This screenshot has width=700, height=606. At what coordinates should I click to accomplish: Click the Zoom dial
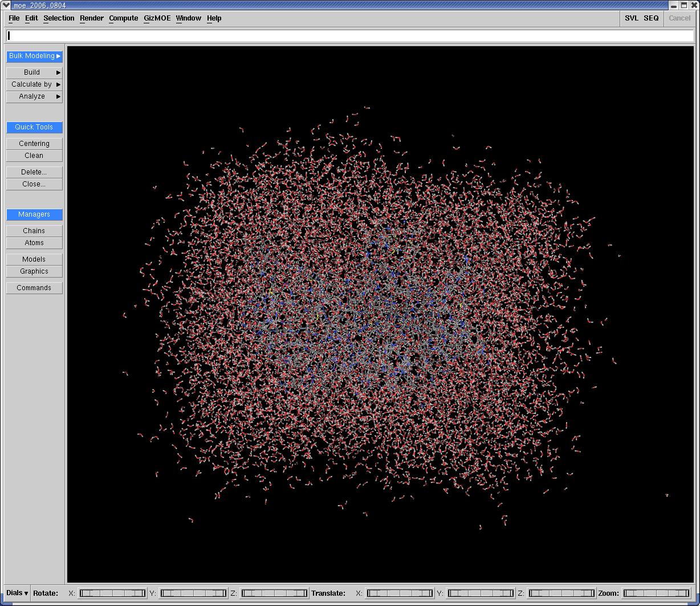point(657,593)
